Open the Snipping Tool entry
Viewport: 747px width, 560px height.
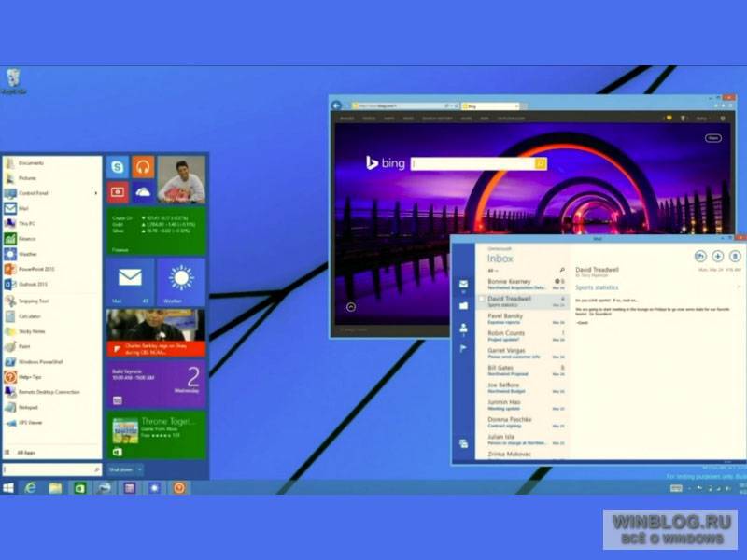52,301
